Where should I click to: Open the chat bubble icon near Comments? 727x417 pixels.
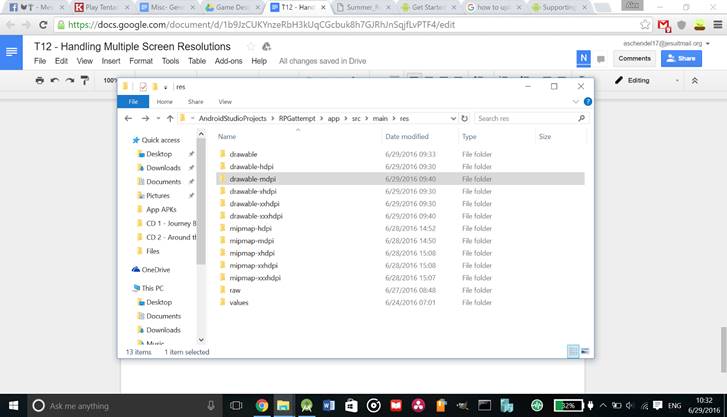601,59
